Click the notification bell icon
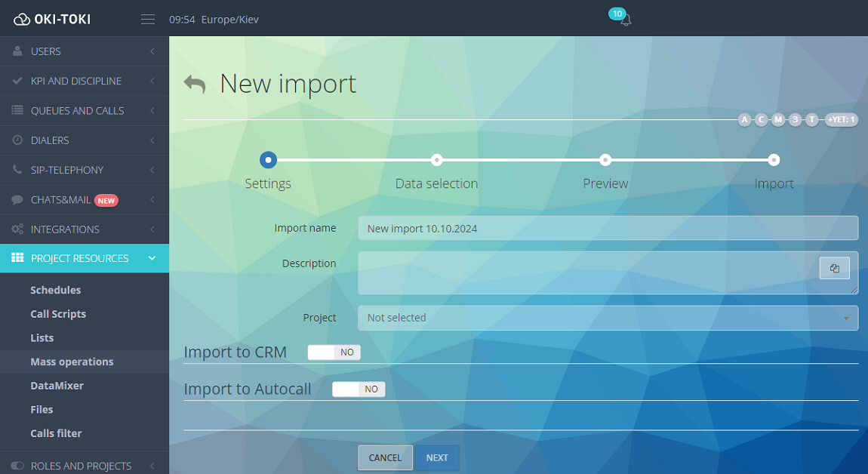The image size is (868, 474). (625, 20)
